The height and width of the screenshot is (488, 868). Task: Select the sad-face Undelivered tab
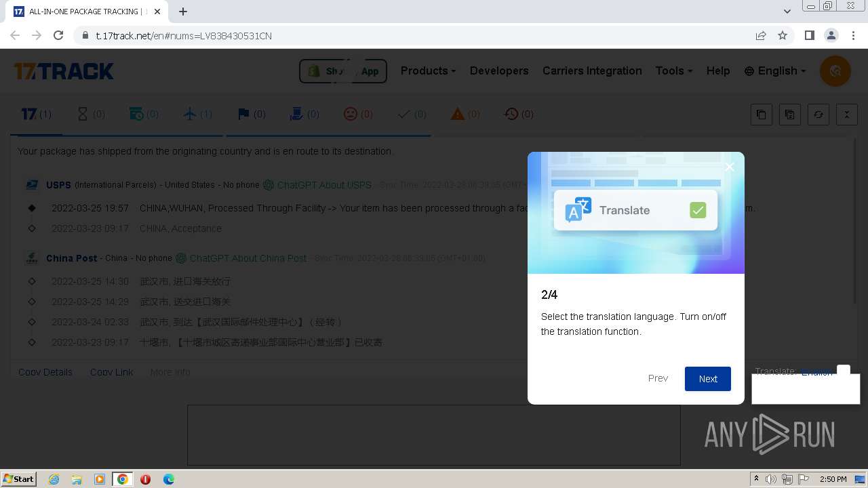tap(358, 114)
